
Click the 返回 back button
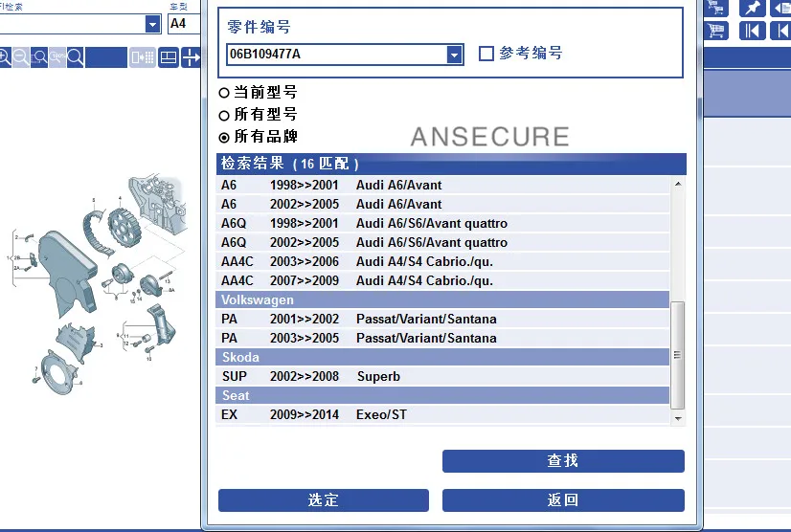click(563, 500)
